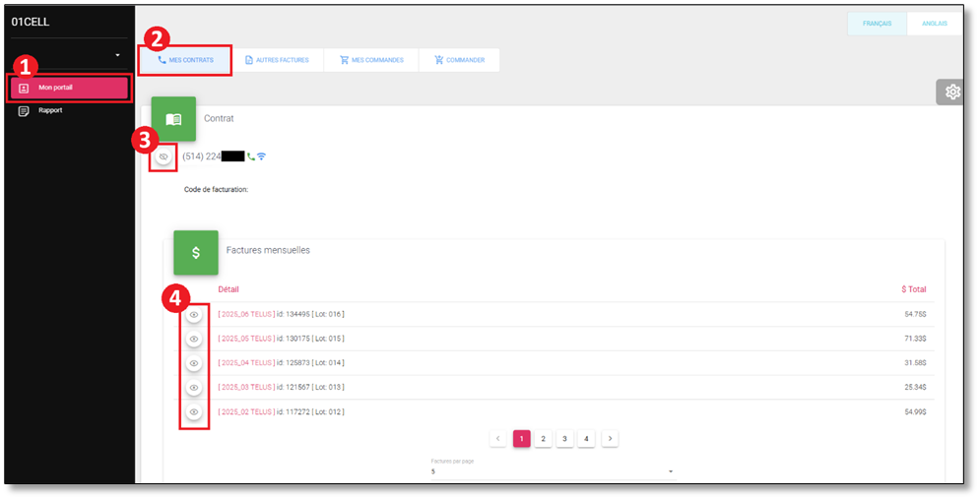This screenshot has height=500, width=980.
Task: Click the cart icon in Commander tab
Action: pyautogui.click(x=438, y=61)
